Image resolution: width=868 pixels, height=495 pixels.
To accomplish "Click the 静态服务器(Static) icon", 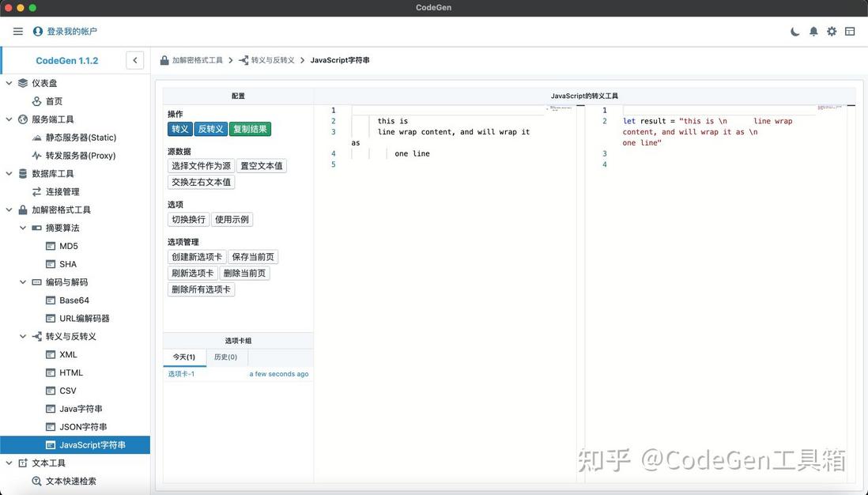I will (36, 138).
